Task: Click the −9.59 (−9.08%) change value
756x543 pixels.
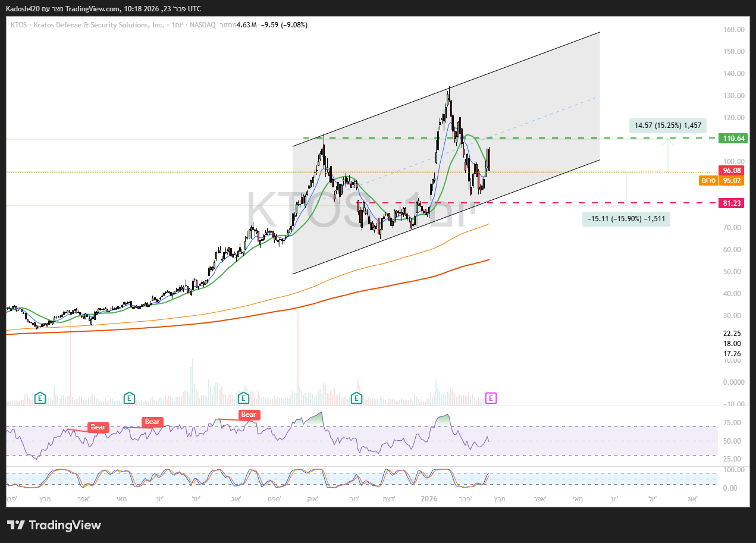Action: click(x=284, y=25)
